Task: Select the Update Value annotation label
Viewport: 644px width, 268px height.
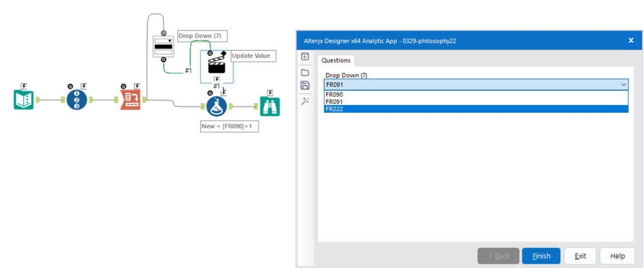Action: 251,56
